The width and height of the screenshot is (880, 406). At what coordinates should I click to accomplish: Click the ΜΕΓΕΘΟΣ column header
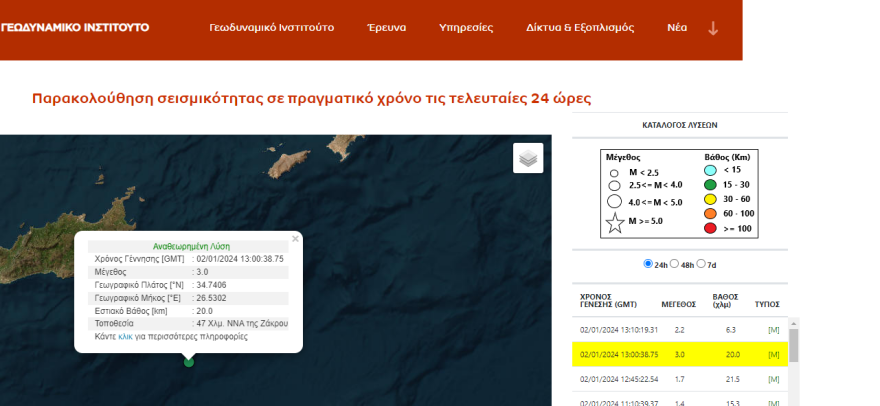tap(679, 304)
